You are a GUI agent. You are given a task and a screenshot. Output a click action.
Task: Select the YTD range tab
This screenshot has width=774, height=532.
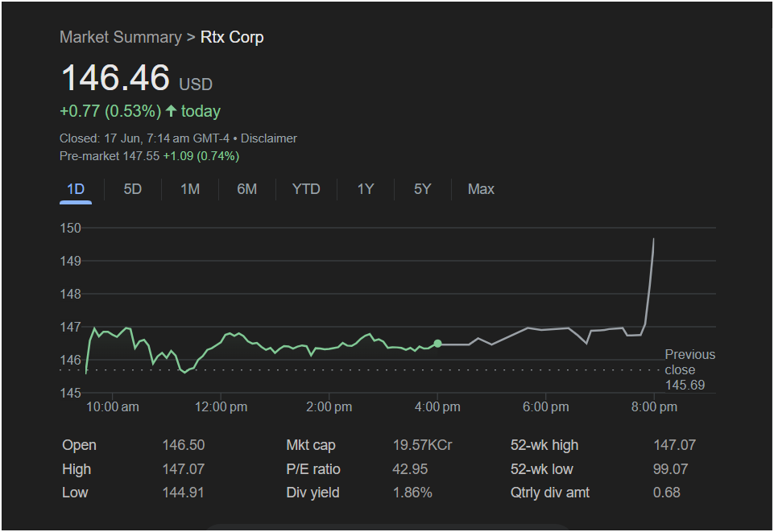point(306,189)
